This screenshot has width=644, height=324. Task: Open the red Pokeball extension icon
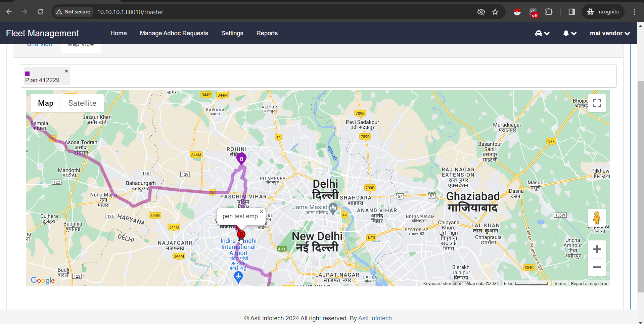517,12
